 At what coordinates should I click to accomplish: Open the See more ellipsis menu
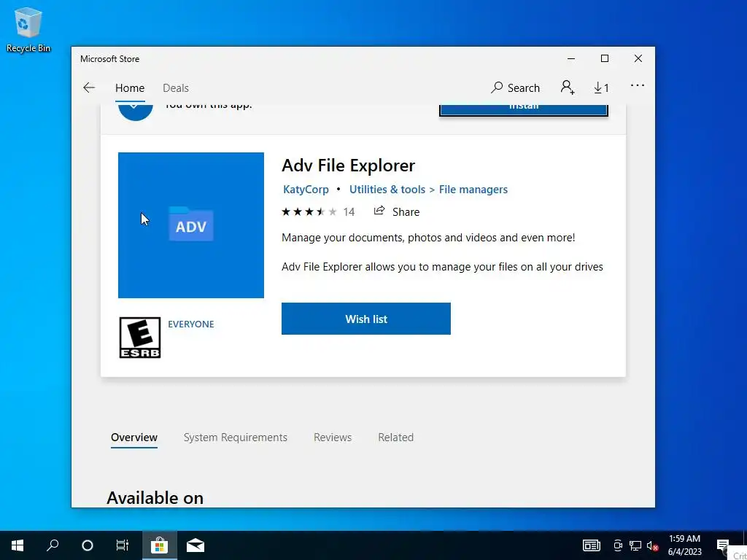pyautogui.click(x=638, y=86)
